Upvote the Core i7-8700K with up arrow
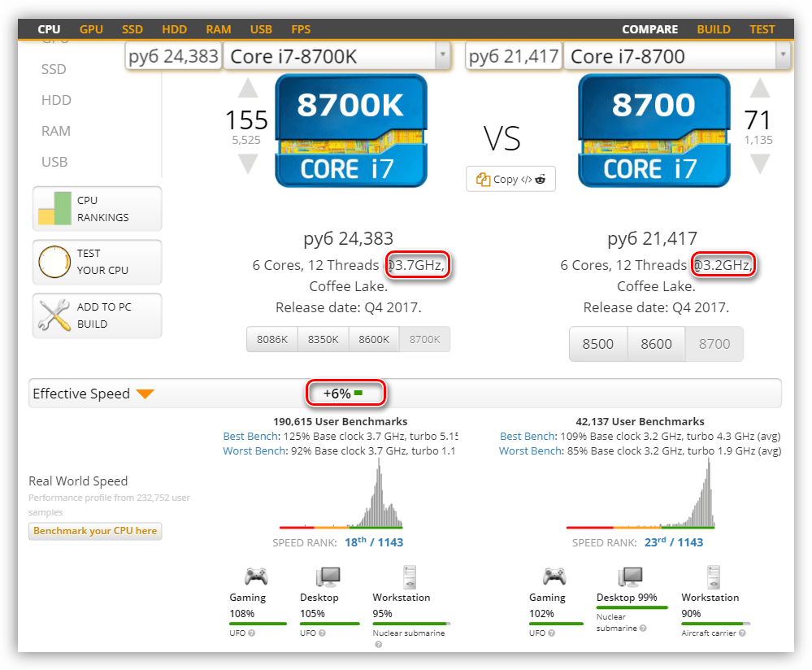 tap(247, 88)
